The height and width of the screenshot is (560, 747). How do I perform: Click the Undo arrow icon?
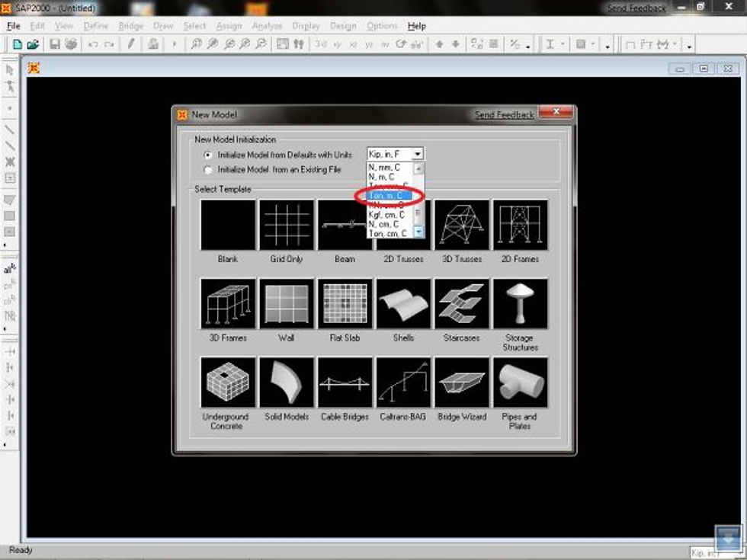[x=93, y=44]
